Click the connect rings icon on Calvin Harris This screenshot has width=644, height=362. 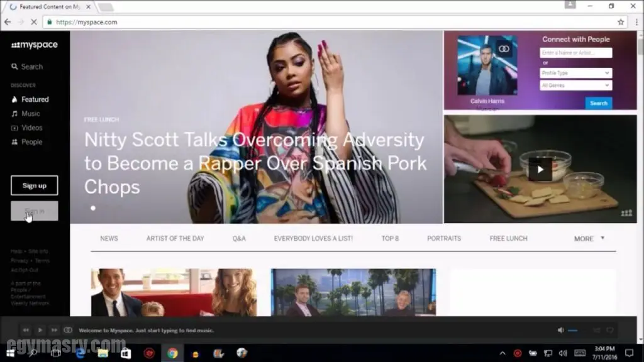click(x=503, y=48)
